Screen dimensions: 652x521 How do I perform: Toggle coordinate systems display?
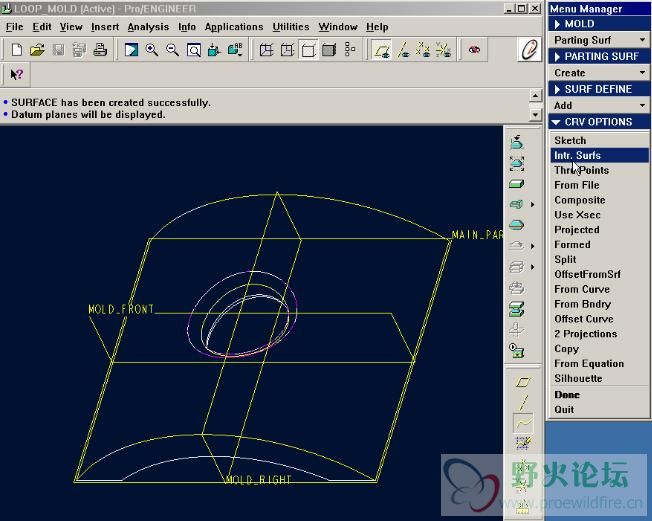pos(443,50)
